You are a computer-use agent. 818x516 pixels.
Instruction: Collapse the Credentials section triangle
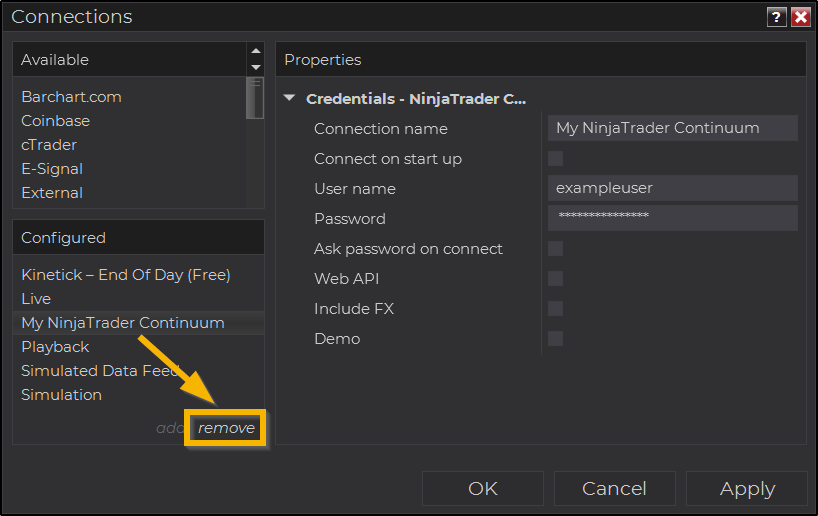[290, 99]
